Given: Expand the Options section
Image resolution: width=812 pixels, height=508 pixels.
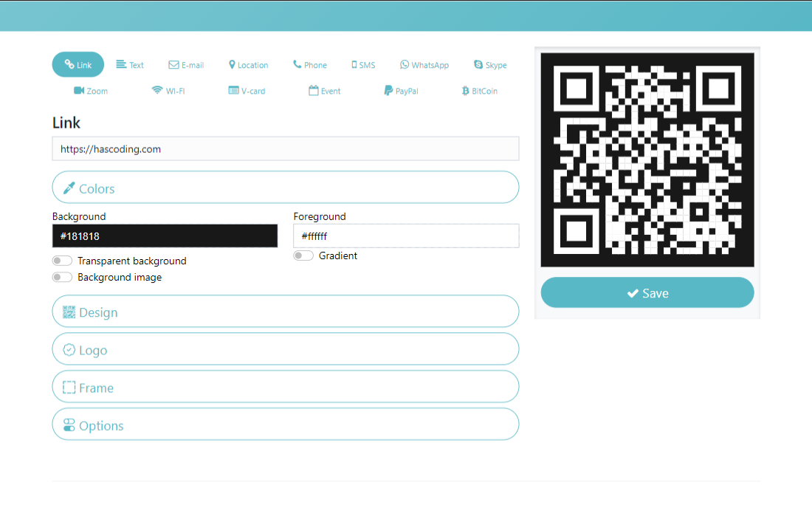Looking at the screenshot, I should [x=286, y=425].
